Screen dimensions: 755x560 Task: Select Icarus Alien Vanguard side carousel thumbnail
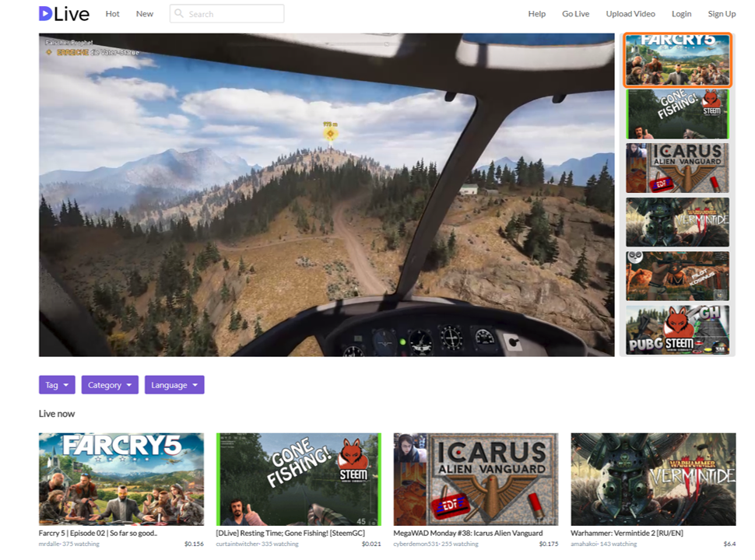(x=677, y=168)
